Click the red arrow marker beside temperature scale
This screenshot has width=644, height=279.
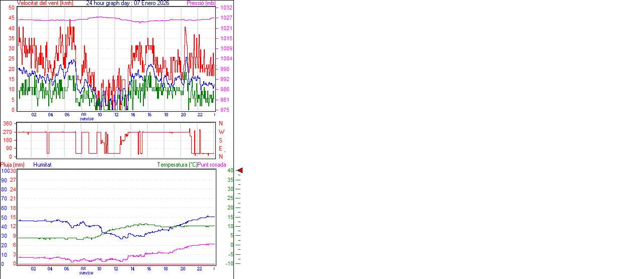pos(240,171)
